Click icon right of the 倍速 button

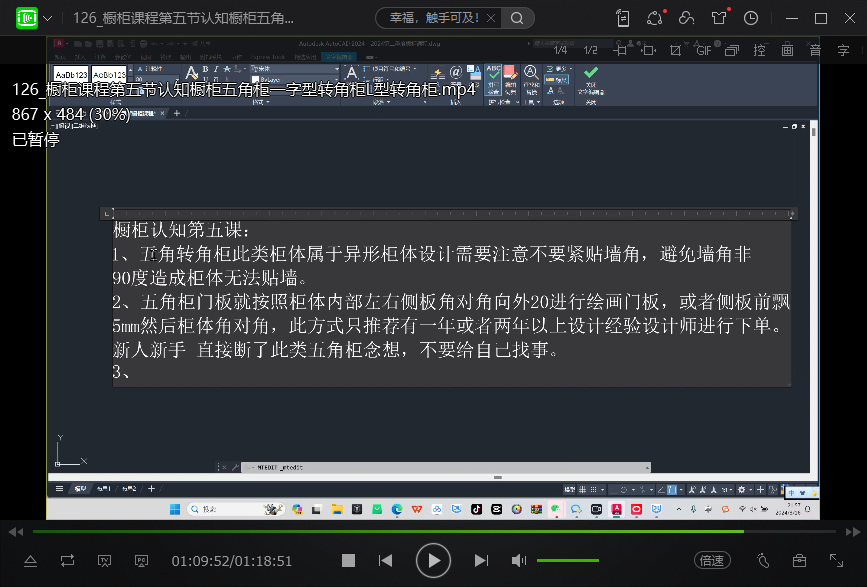(763, 561)
